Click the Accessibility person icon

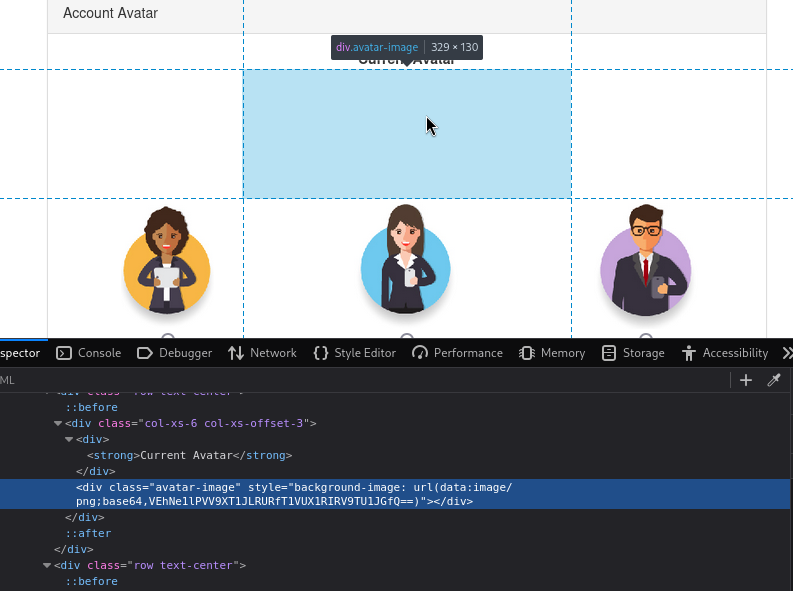(689, 353)
